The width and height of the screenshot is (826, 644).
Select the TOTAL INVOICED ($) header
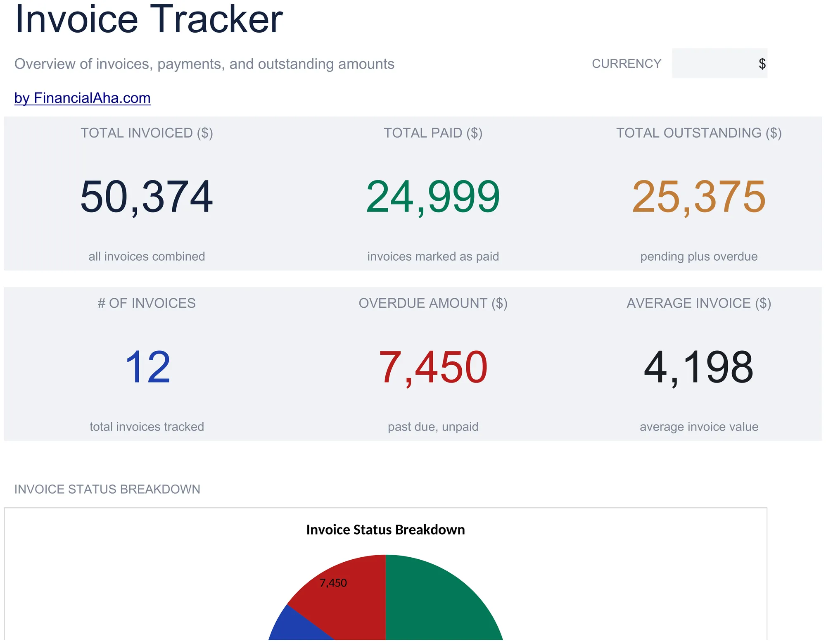[147, 133]
